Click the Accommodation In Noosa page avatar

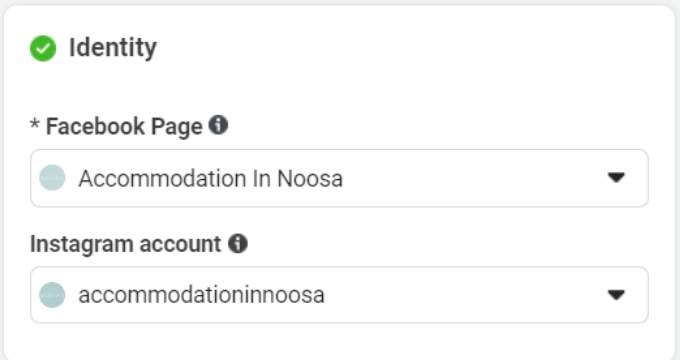[x=52, y=178]
